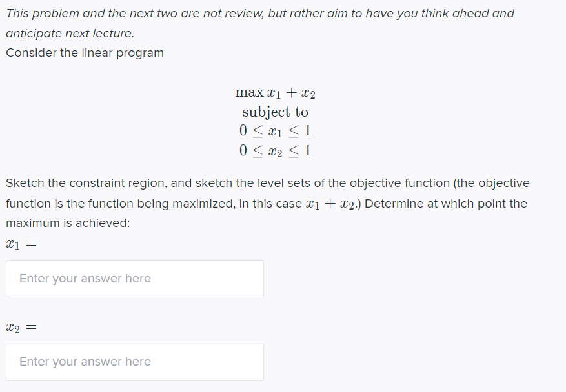The height and width of the screenshot is (392, 566).
Task: Select the first 'Enter your answer here' box
Action: coord(134,279)
